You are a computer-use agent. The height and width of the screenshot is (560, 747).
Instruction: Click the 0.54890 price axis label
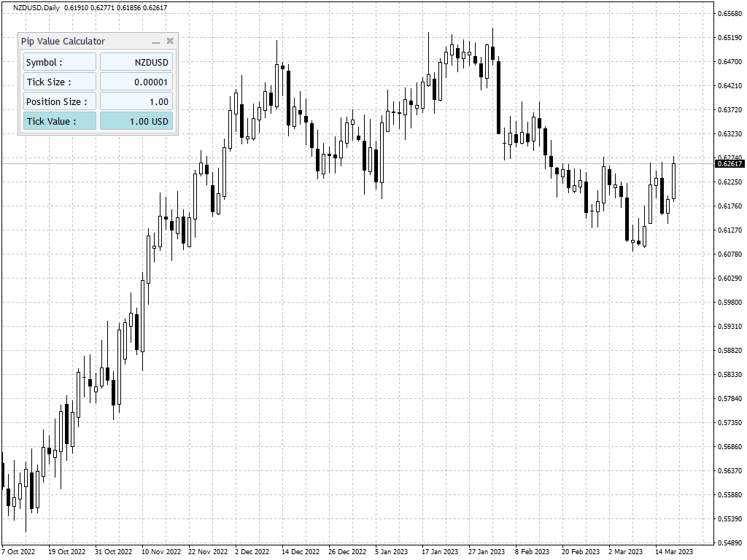click(x=729, y=542)
